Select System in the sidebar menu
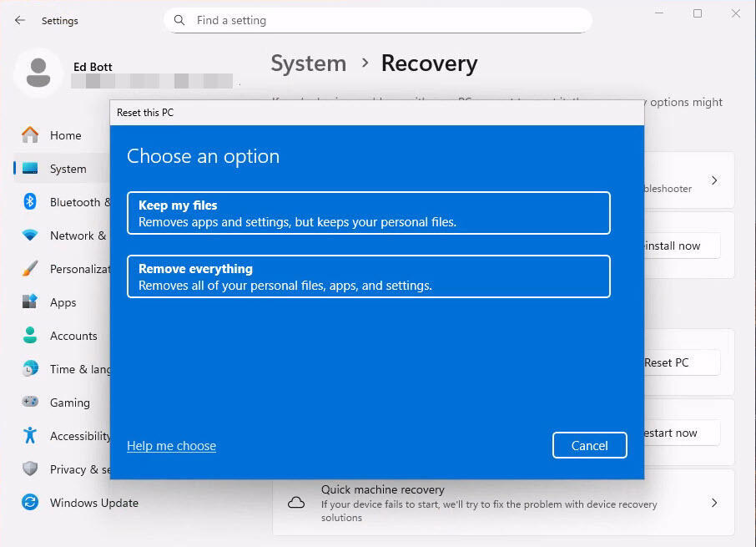 click(67, 169)
